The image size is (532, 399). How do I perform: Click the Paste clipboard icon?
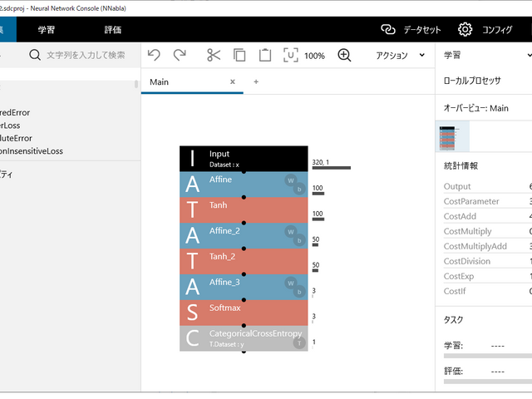point(264,55)
